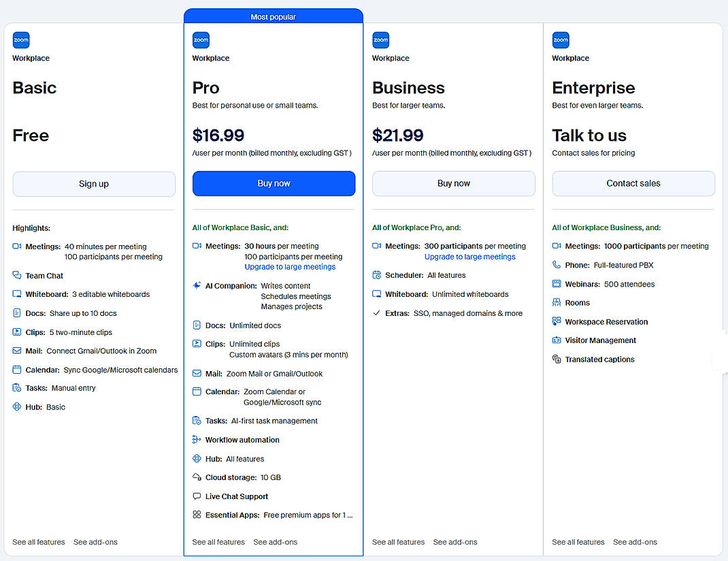Click the Extras checkmark icon
This screenshot has height=561, width=728.
point(376,313)
